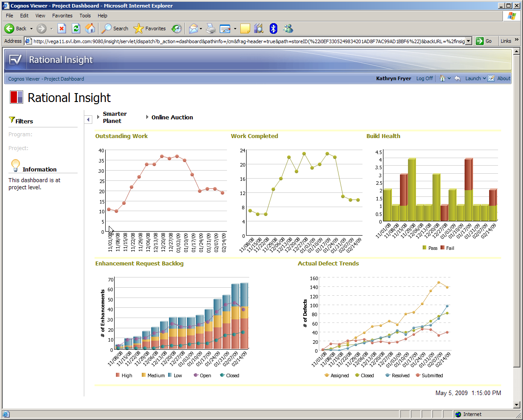Open the About link

coord(504,78)
